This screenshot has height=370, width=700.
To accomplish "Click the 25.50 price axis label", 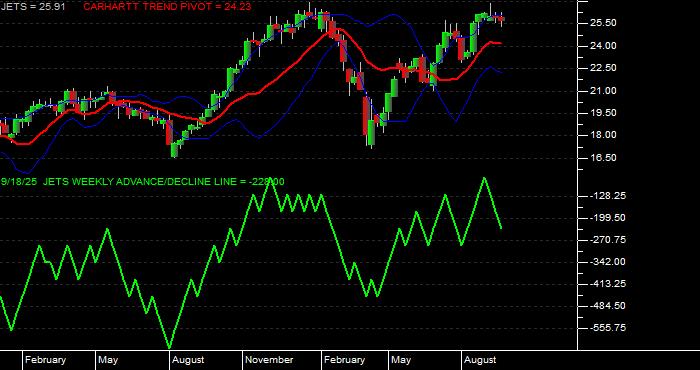I will (x=603, y=23).
